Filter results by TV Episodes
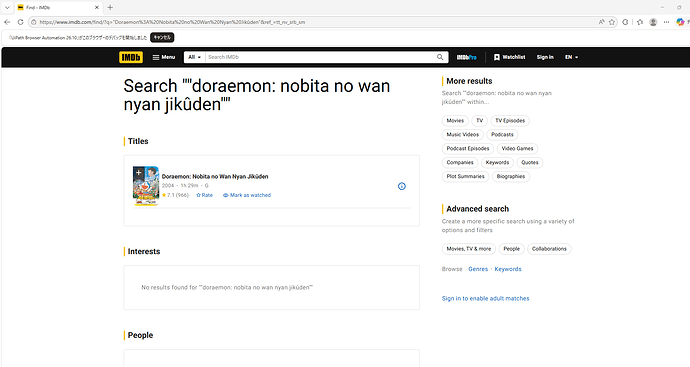This screenshot has width=690, height=367. [x=510, y=121]
